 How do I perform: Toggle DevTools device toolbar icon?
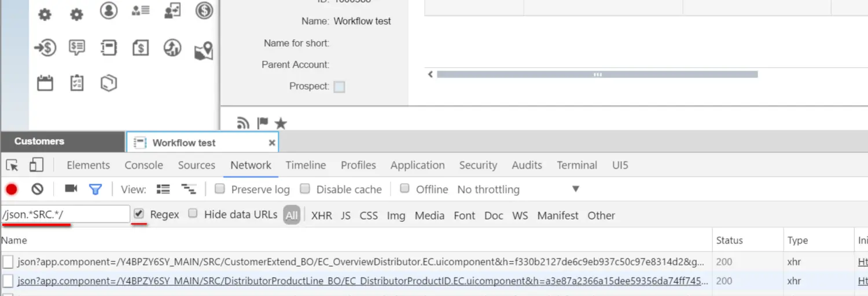[x=36, y=165]
